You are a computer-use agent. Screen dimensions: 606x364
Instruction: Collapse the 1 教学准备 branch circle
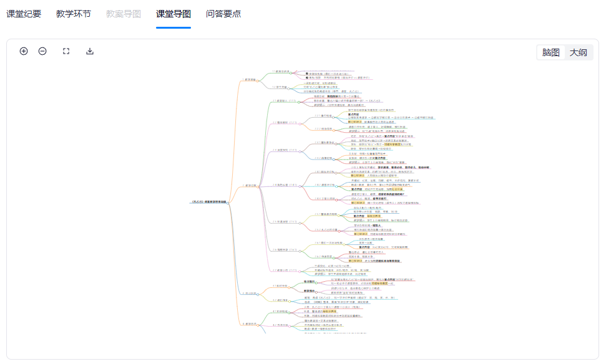click(258, 80)
